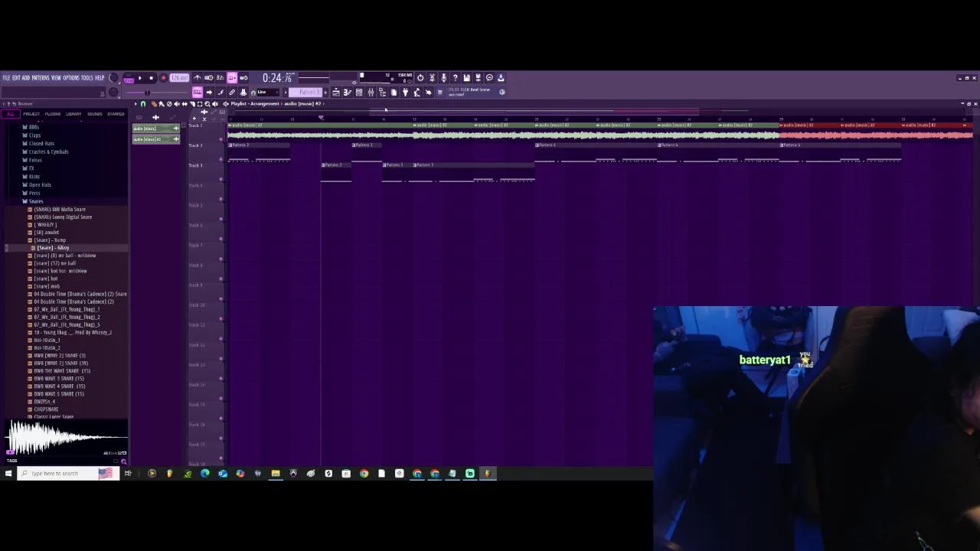This screenshot has width=980, height=551.
Task: Click the audio clips waveform filter icon
Action: point(155,118)
